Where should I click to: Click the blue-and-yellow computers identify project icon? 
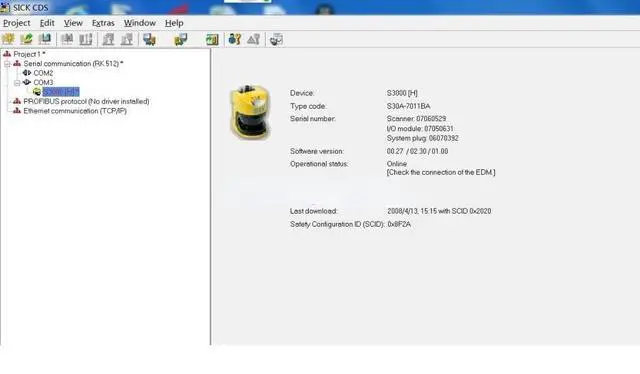click(149, 39)
